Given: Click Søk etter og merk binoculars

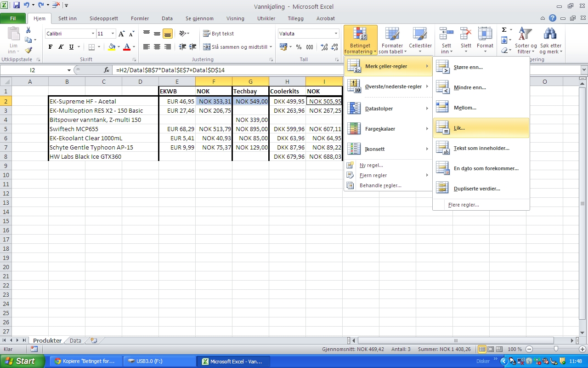Looking at the screenshot, I should (x=550, y=34).
